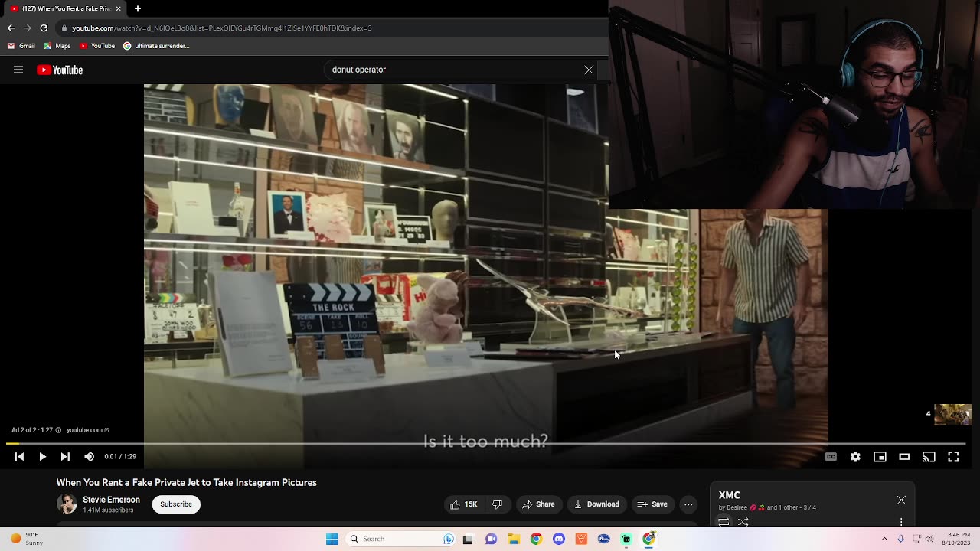Viewport: 980px width, 551px height.
Task: Go forward in browser history
Action: (28, 28)
